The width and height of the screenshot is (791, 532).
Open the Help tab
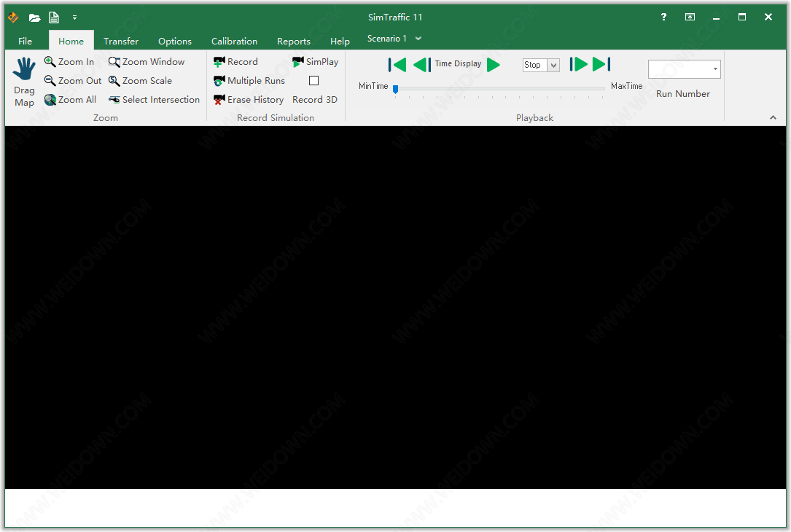coord(340,42)
